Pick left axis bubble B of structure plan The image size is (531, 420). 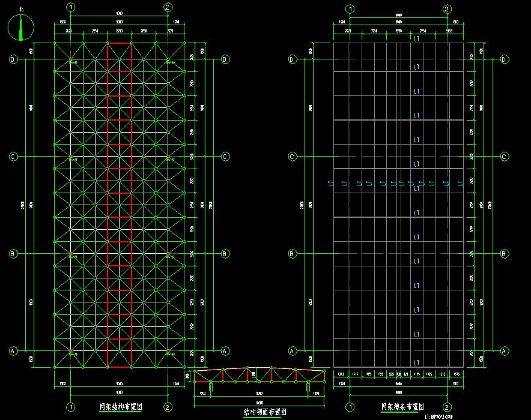tap(13, 254)
